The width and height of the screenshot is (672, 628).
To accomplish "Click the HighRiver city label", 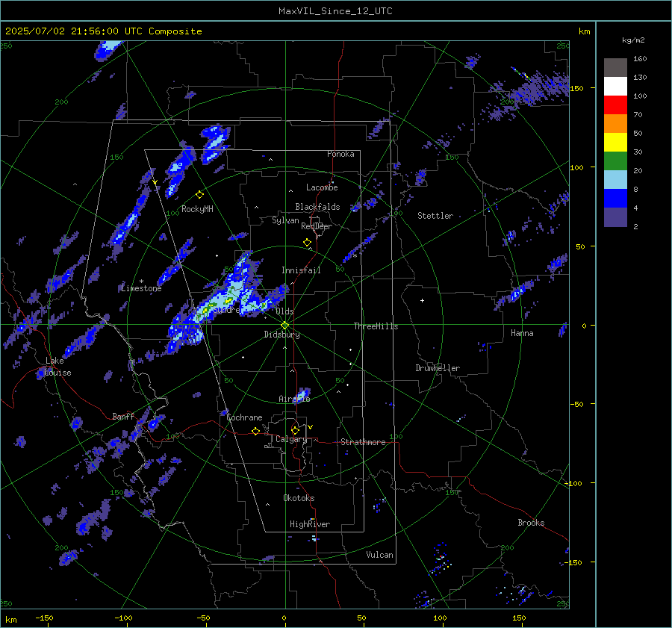I will [310, 524].
